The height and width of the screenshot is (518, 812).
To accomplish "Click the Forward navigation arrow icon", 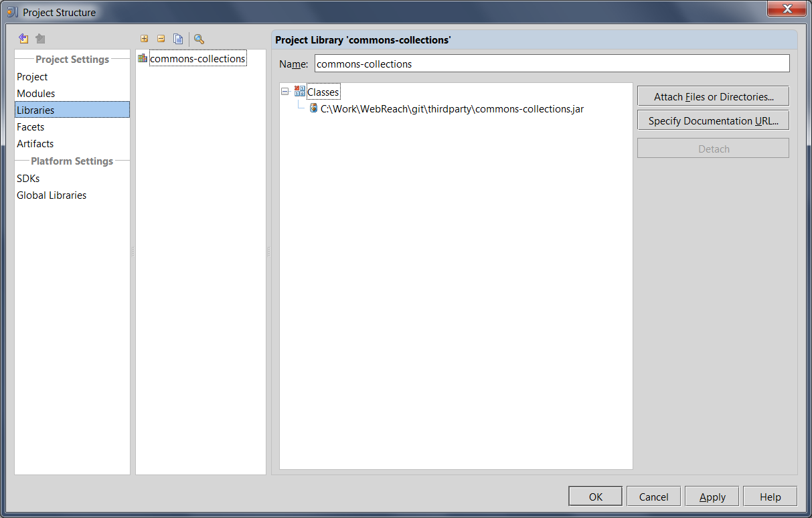I will pyautogui.click(x=40, y=39).
